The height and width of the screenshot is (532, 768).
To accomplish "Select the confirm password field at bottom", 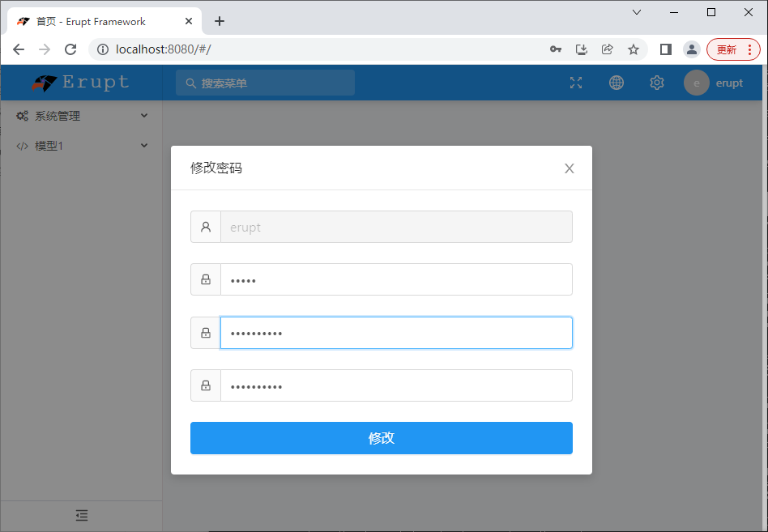I will tap(396, 385).
